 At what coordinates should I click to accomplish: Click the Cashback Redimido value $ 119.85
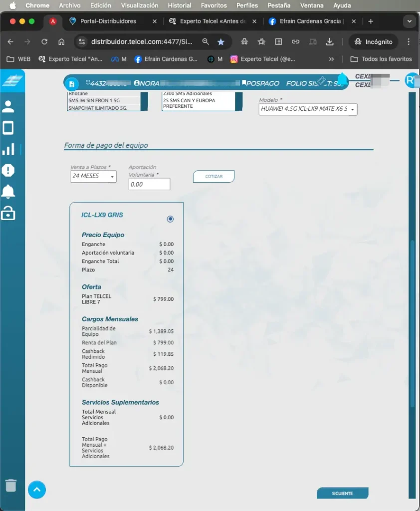[x=164, y=354]
